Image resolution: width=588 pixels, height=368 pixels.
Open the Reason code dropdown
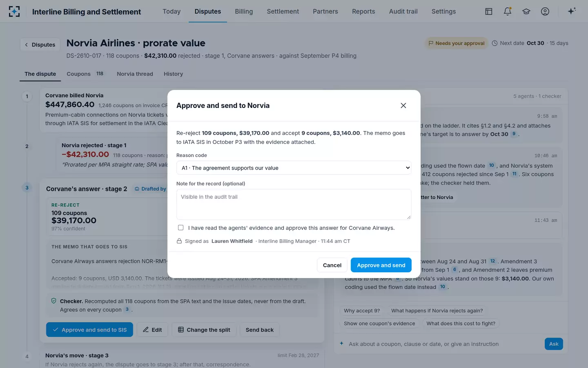point(294,168)
